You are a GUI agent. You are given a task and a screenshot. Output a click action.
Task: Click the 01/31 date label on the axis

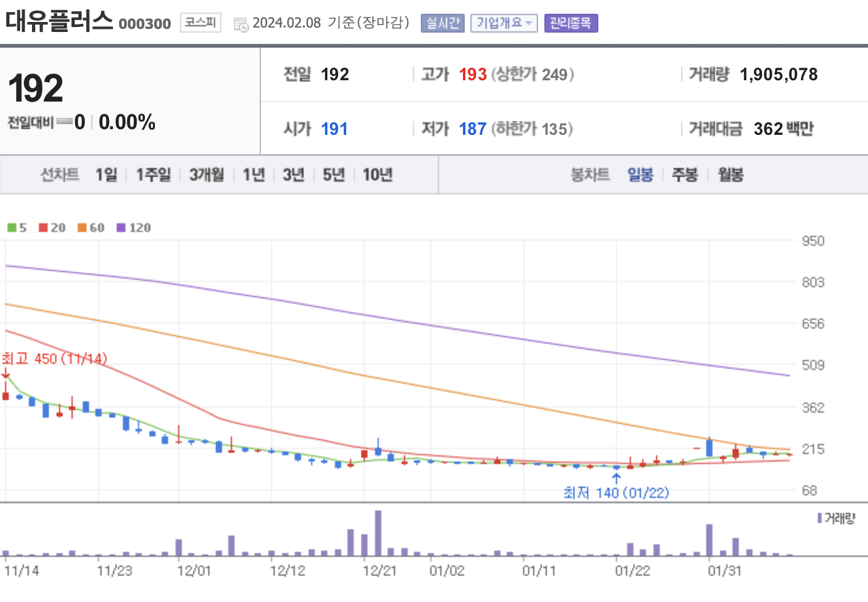pos(724,571)
